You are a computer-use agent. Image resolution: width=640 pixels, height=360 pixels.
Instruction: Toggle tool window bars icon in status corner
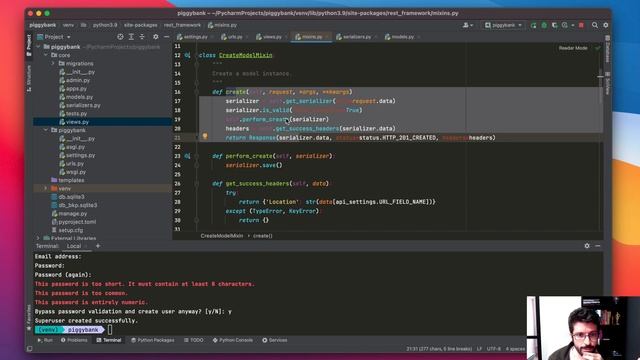29,349
